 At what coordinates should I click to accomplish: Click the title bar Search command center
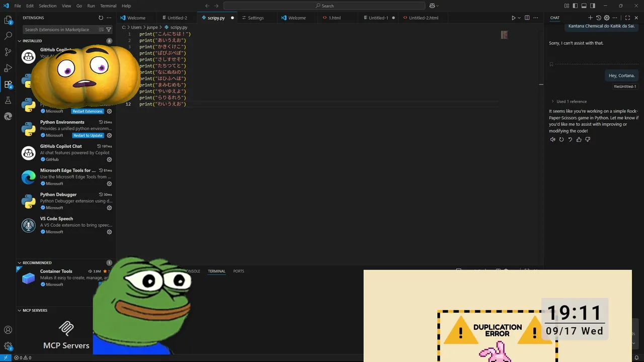pos(325,6)
